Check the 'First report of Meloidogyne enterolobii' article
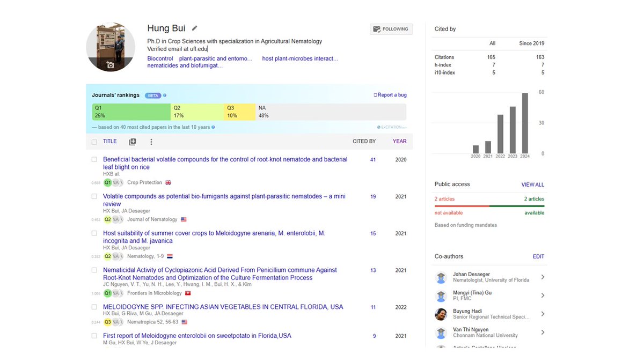The height and width of the screenshot is (362, 644). (94, 336)
